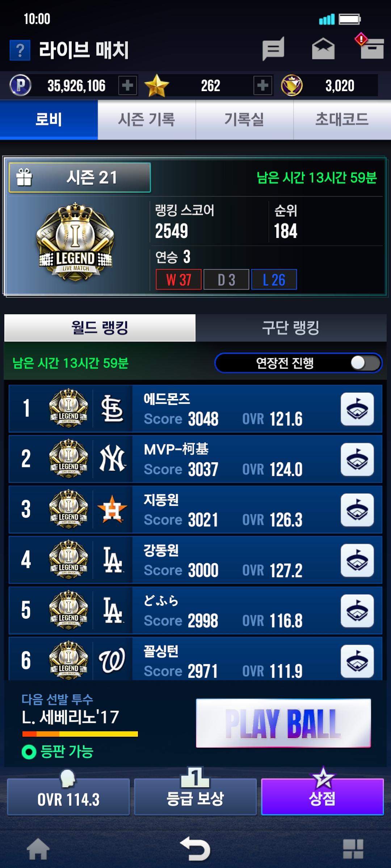Open the help question mark icon
Viewport: 391px width, 868px height.
(x=20, y=50)
